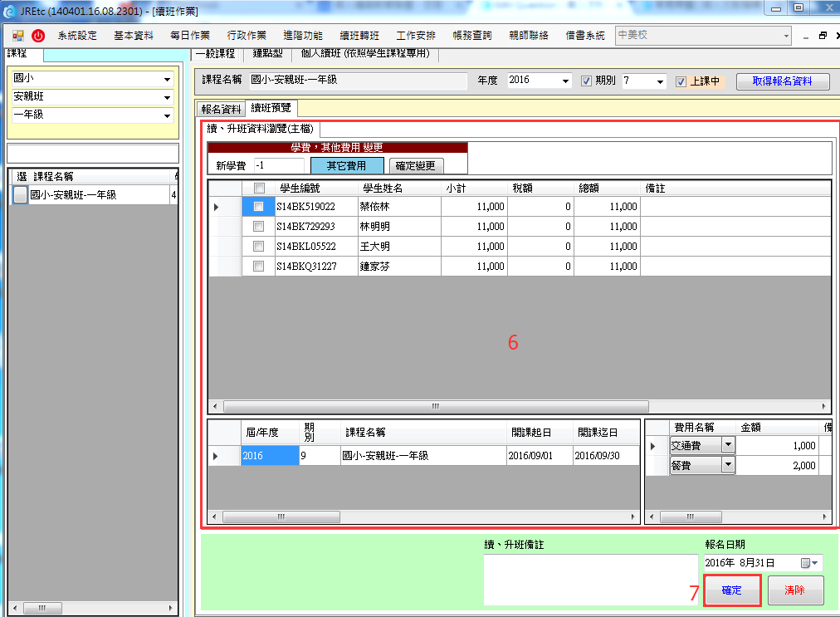Click the red power icon in menu bar
This screenshot has width=840, height=617.
tap(38, 36)
